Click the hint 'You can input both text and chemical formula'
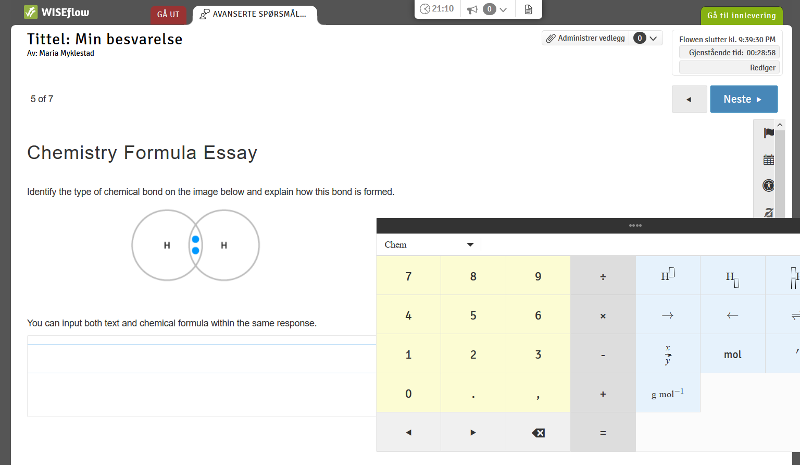This screenshot has width=800, height=465. (171, 323)
